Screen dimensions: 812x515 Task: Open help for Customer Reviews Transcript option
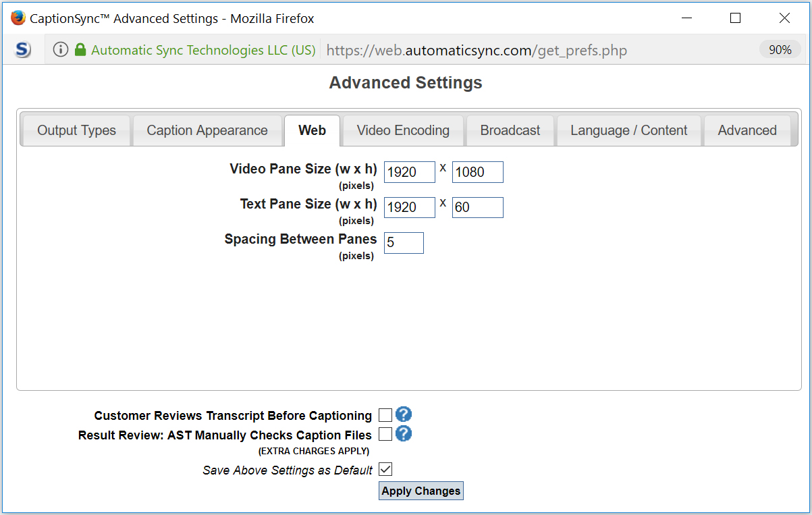[x=404, y=414]
